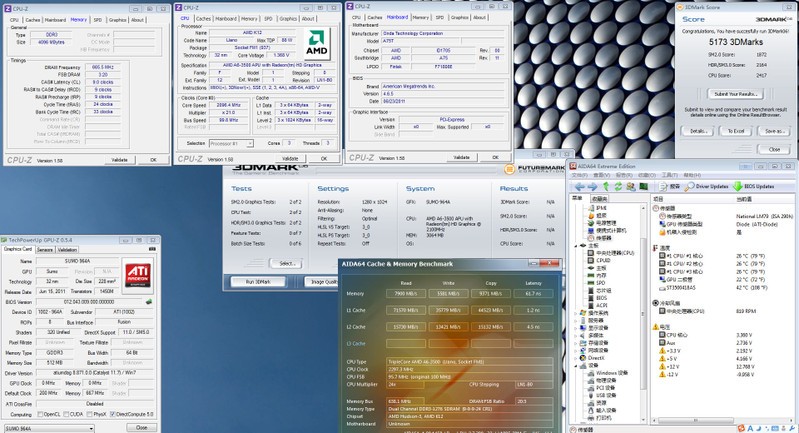Collapse the 设备 node in AIDA64 tree
The image size is (799, 433).
point(577,366)
